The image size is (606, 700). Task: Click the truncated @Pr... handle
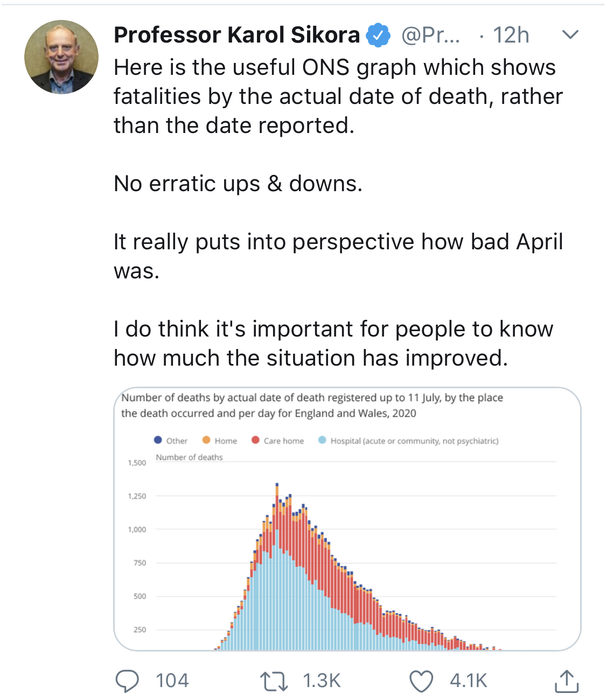tap(431, 36)
